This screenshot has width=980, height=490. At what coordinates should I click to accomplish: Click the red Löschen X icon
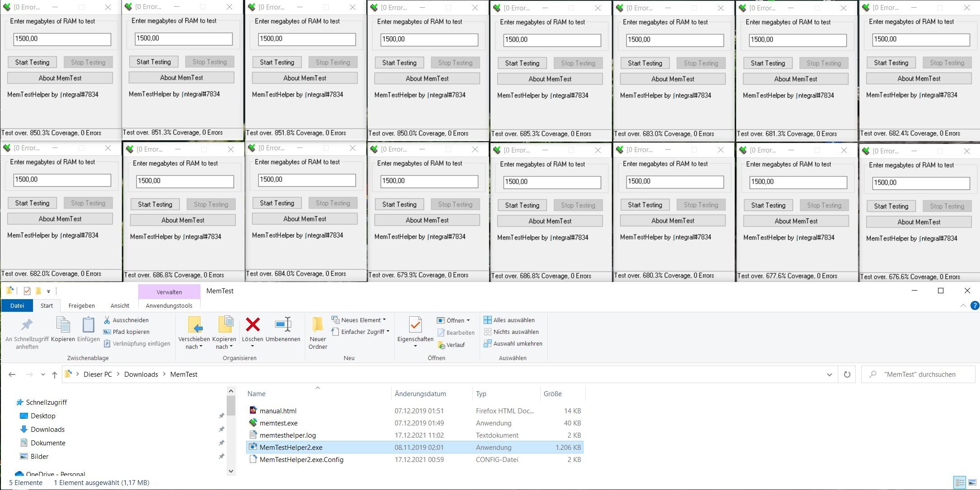pyautogui.click(x=252, y=324)
